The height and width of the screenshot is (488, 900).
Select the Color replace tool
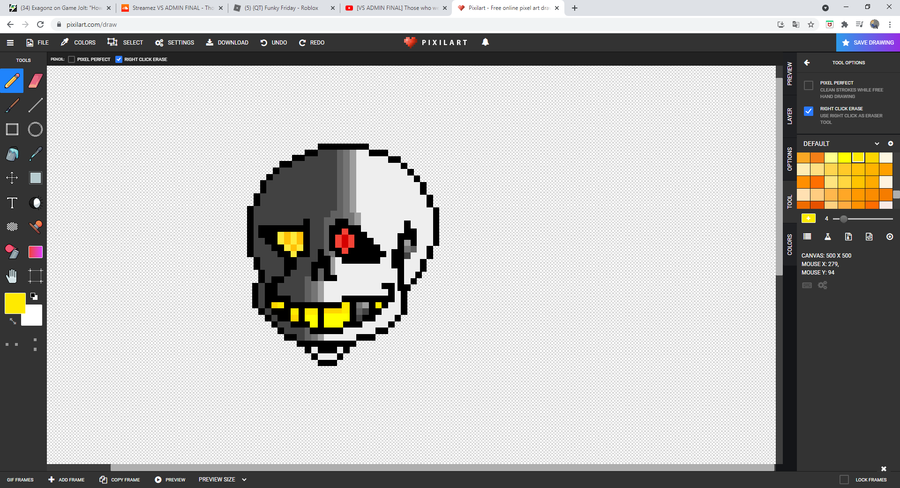click(x=11, y=251)
